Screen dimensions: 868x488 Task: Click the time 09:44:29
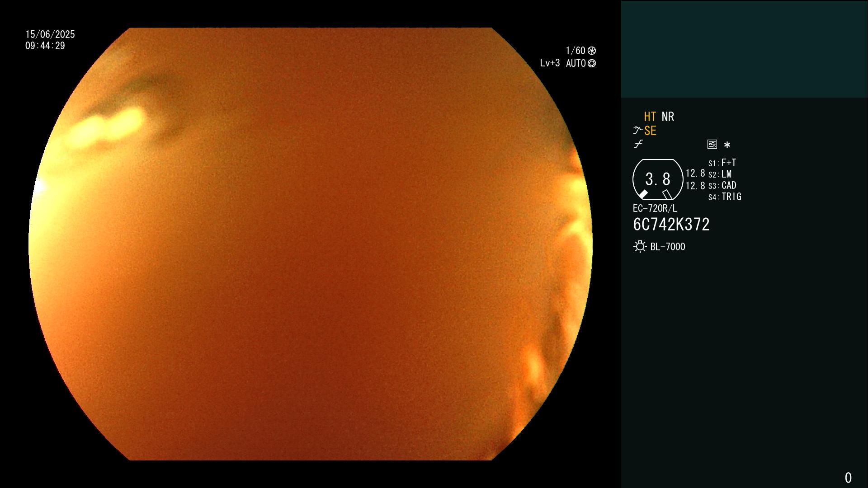click(45, 46)
